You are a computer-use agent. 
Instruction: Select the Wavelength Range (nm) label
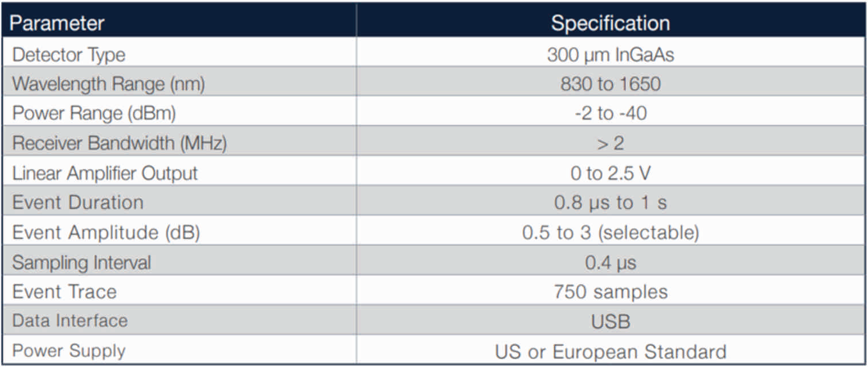(108, 84)
